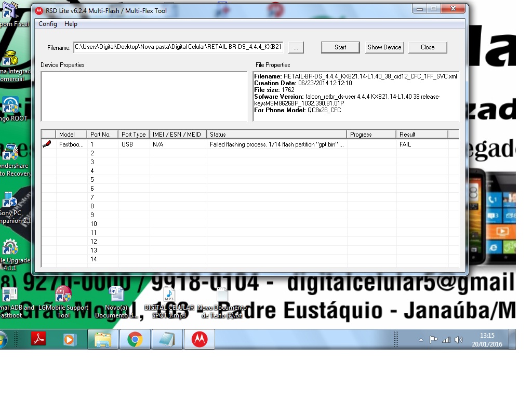This screenshot has height=399, width=532.
Task: Open the 'Novo(a) Documento' Word desktop icon
Action: coord(116,302)
